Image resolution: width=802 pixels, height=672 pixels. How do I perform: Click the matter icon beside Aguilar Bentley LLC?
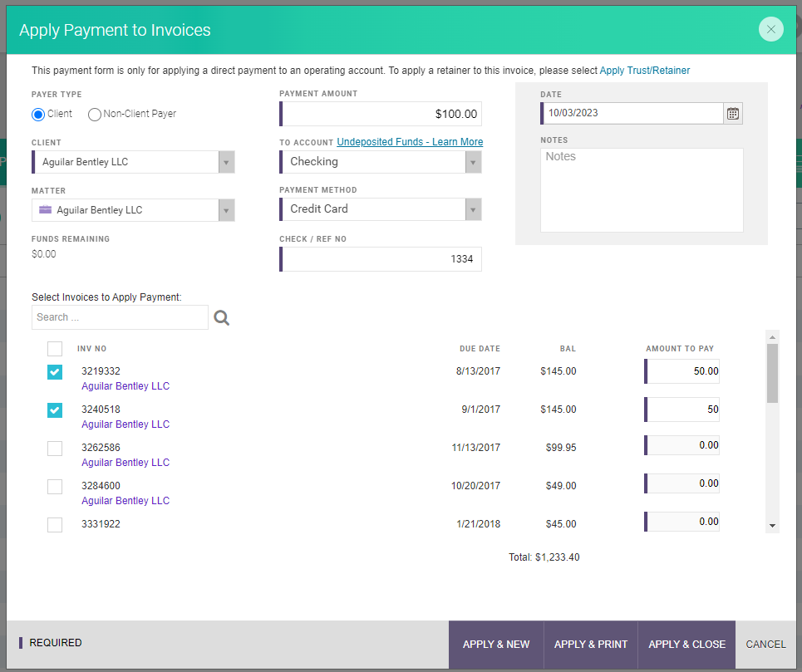click(45, 209)
